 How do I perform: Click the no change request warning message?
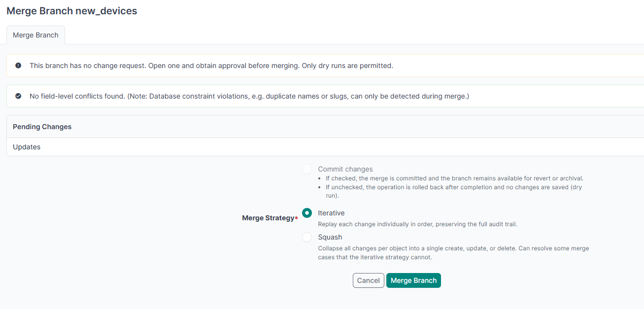[211, 66]
